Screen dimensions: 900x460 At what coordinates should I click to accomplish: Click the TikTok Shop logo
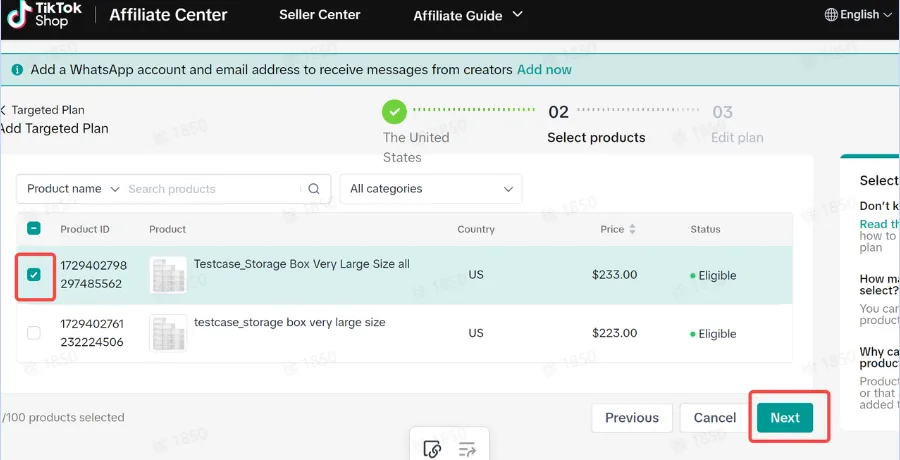click(45, 15)
